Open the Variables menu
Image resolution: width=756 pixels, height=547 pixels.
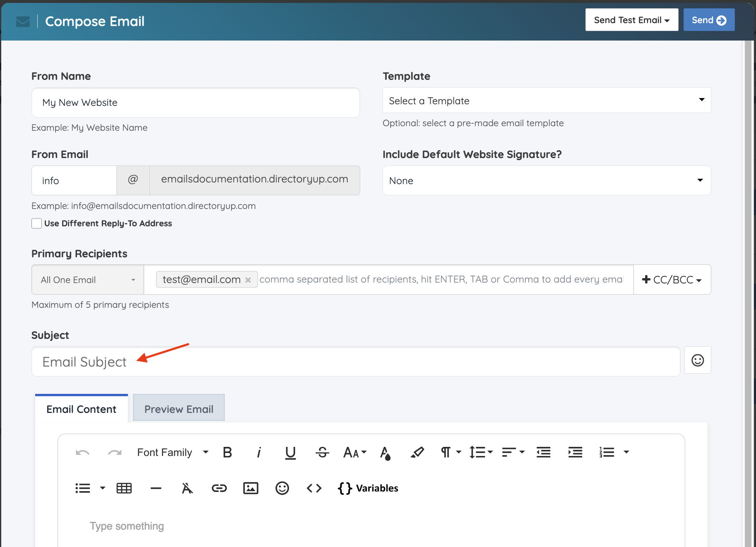click(368, 488)
